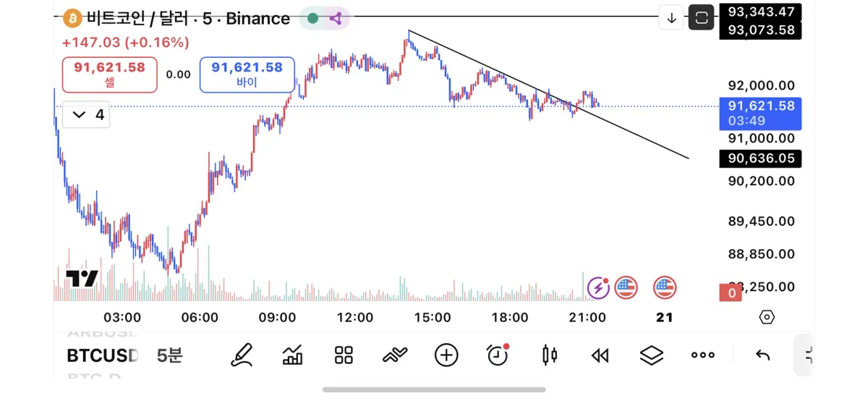Open the four-squares layout grid icon

[344, 355]
